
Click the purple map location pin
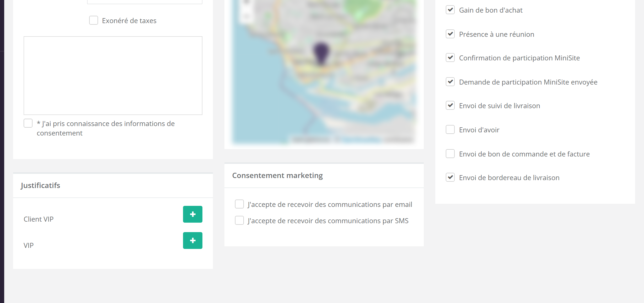tap(321, 54)
